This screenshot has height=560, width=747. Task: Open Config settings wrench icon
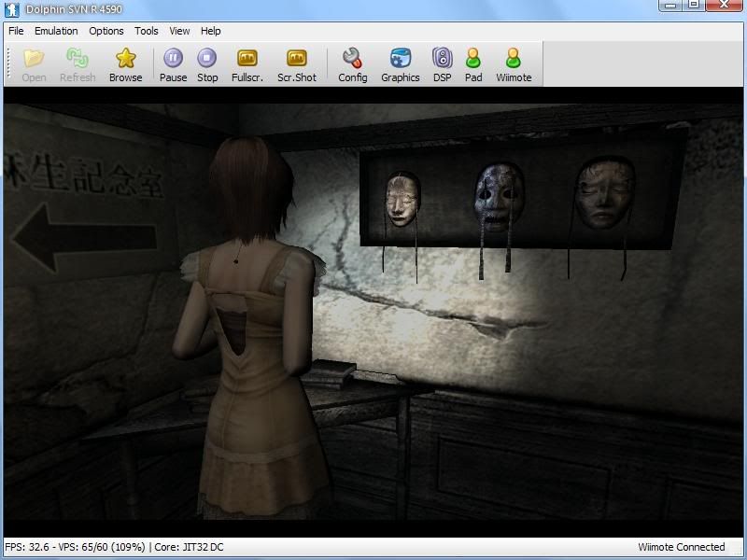coord(353,64)
